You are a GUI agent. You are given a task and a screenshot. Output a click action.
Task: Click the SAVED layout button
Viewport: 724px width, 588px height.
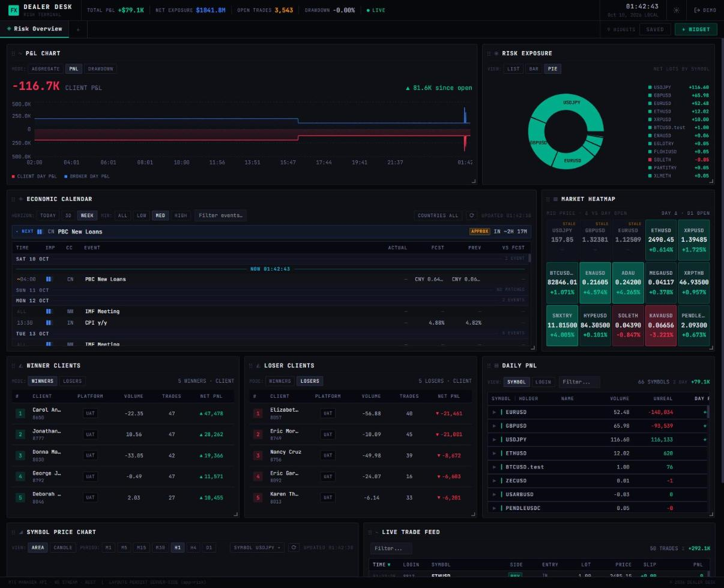pos(655,29)
